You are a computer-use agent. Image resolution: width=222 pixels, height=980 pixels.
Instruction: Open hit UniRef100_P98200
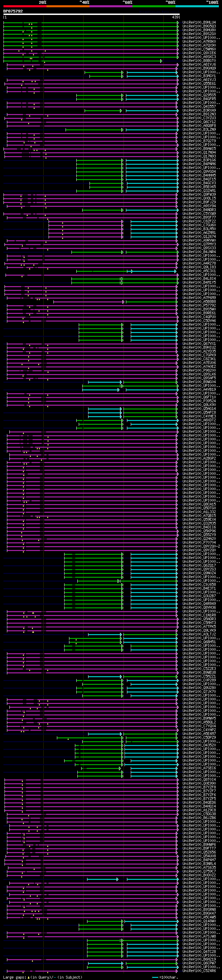click(x=199, y=371)
